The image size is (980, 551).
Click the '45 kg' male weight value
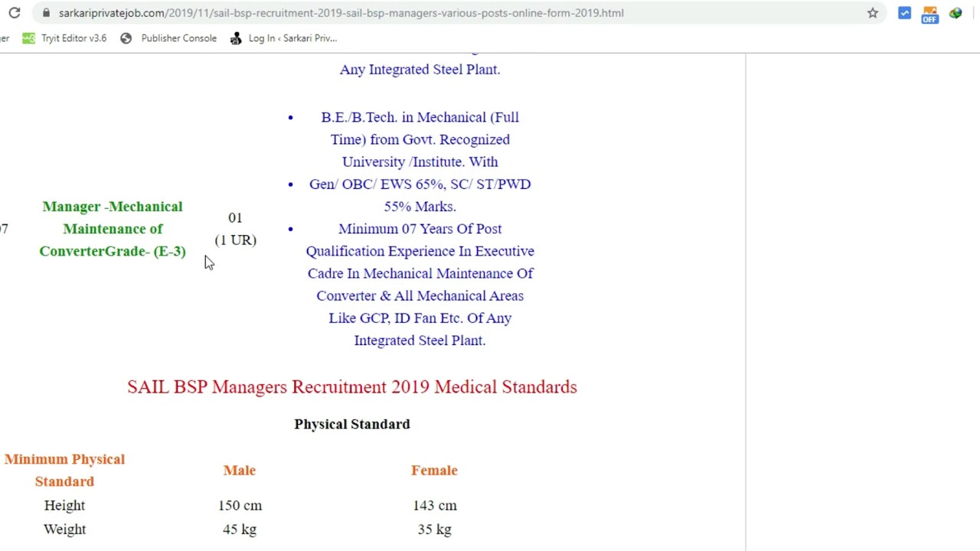240,530
